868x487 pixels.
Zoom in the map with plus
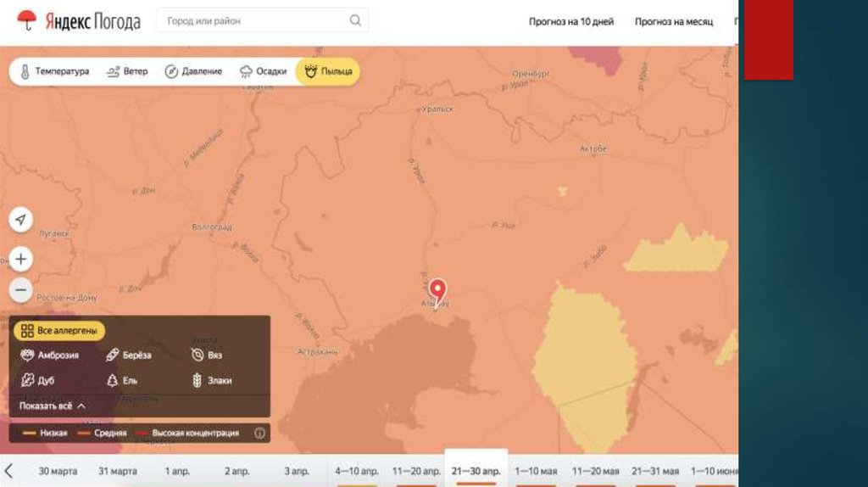tap(21, 260)
